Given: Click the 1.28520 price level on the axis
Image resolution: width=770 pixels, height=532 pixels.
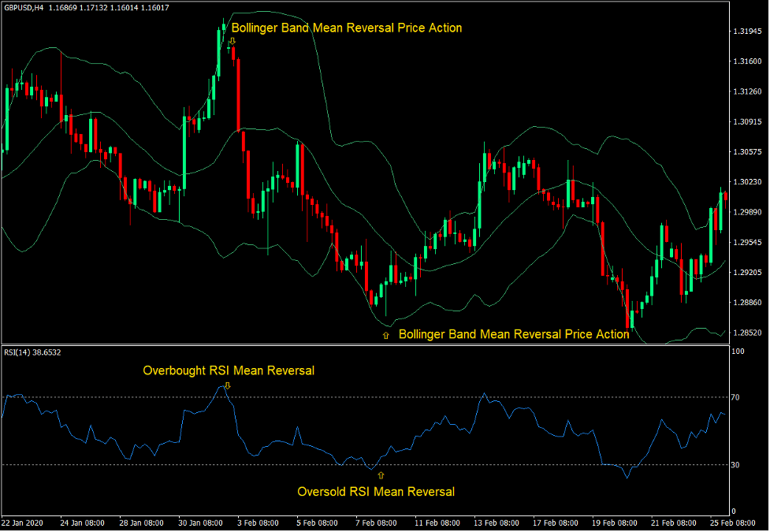Looking at the screenshot, I should (746, 333).
